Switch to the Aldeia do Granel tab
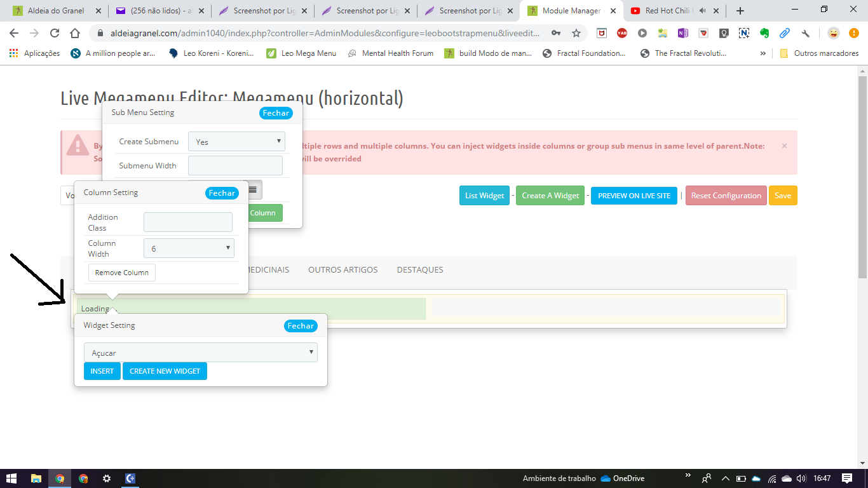Viewport: 868px width, 488px height. point(55,11)
